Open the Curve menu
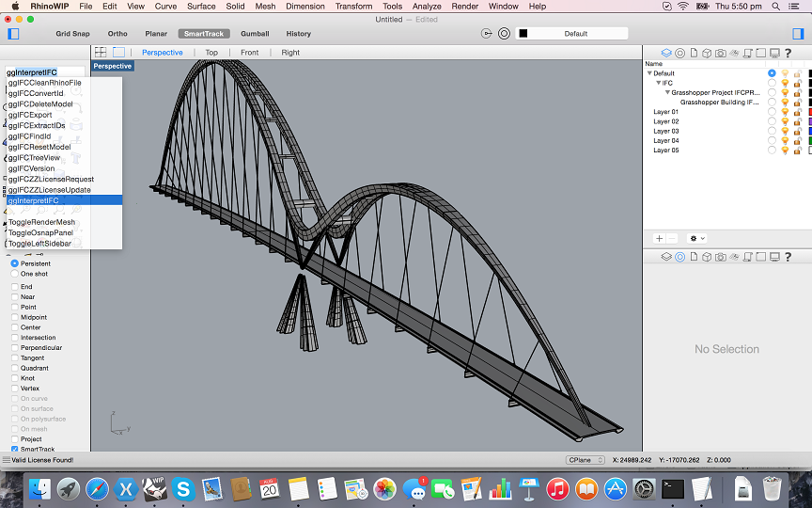Viewport: 812px width, 508px height. (165, 7)
